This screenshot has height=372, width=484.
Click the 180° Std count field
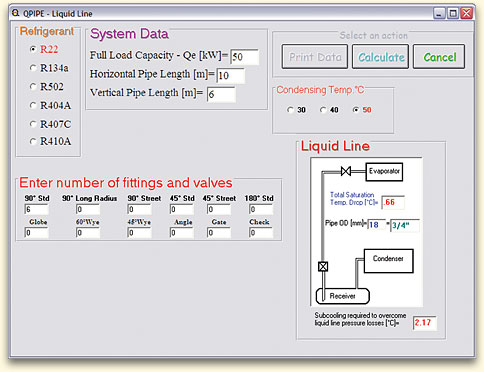point(261,209)
